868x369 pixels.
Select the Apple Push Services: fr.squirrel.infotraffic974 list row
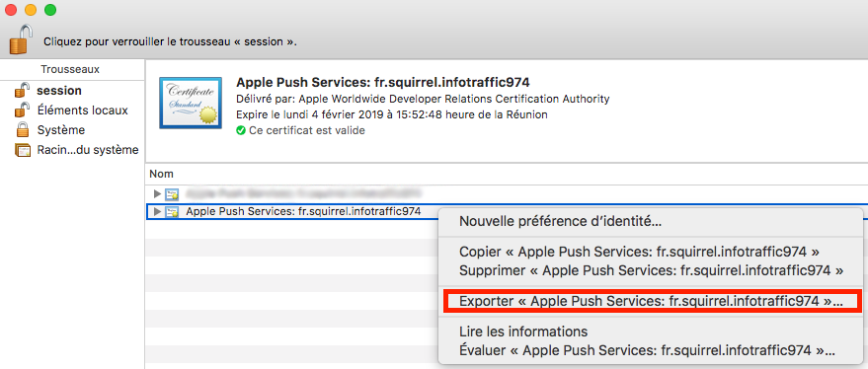click(303, 211)
